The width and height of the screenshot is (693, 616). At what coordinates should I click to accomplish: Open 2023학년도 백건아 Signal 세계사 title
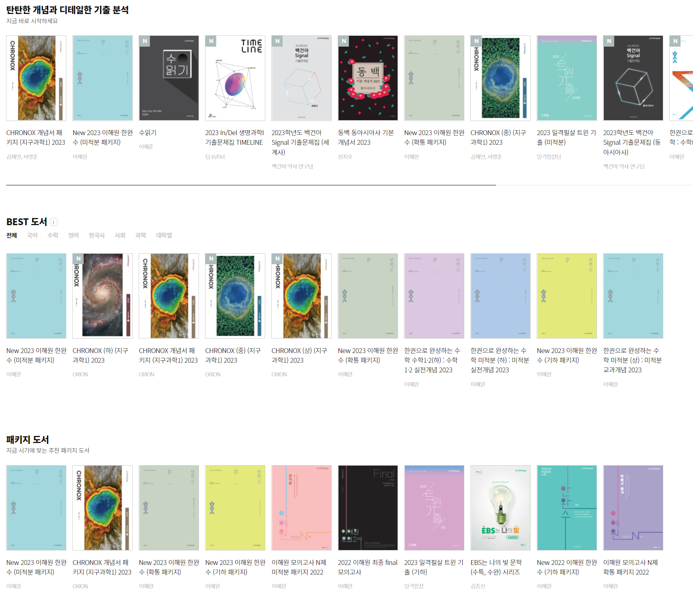[300, 142]
